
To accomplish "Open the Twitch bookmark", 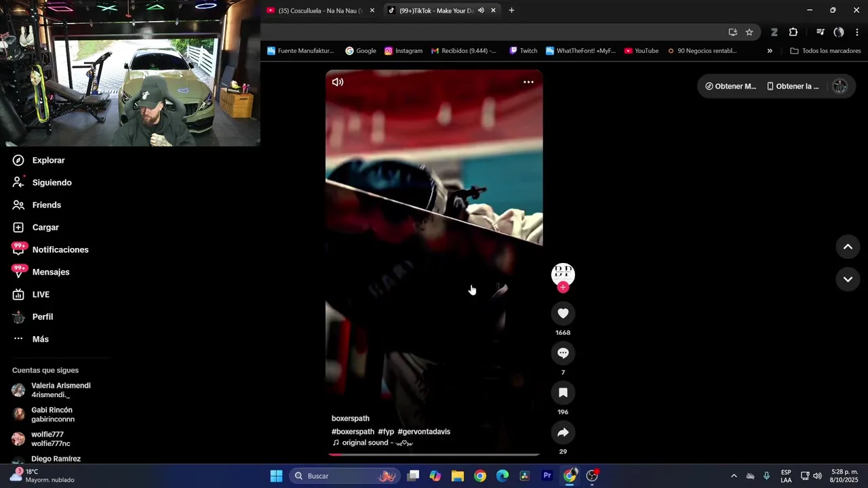I will [523, 51].
